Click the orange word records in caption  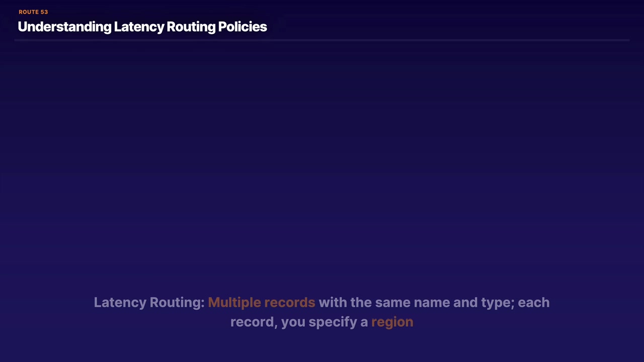(x=289, y=303)
